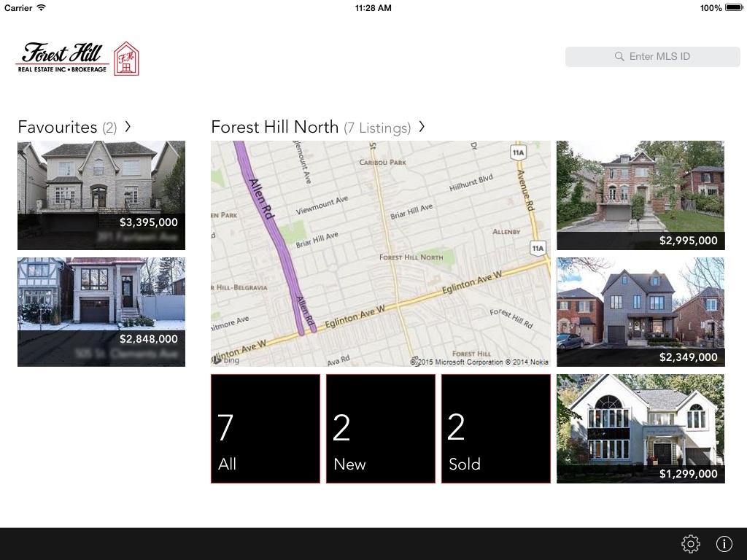Open the $2,349,000 grey house listing
This screenshot has height=560, width=747.
640,312
